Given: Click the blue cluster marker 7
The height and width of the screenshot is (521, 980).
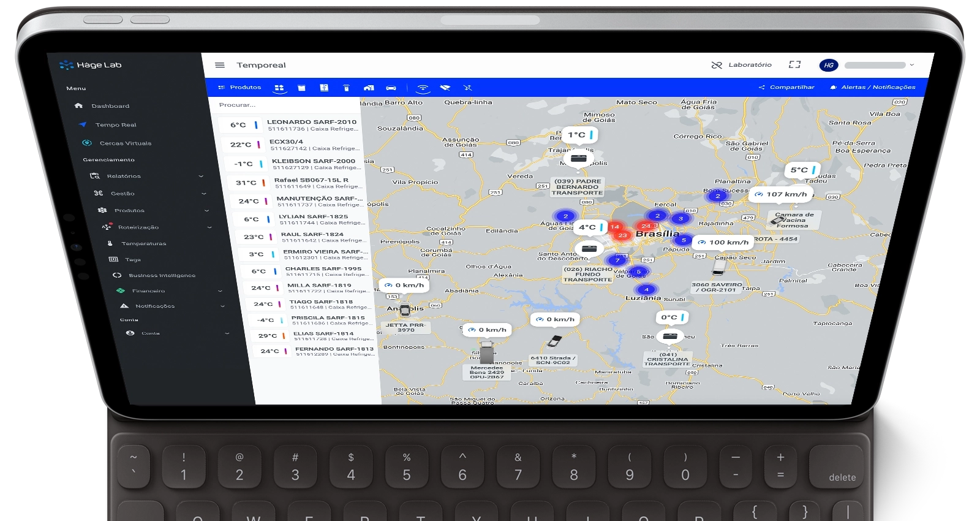Looking at the screenshot, I should tap(617, 260).
